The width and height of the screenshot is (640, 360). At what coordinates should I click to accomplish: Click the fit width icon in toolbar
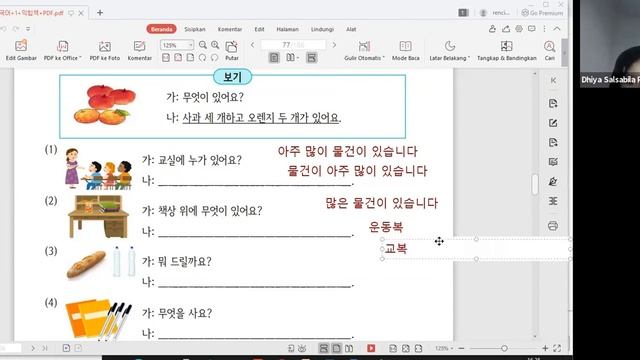click(190, 58)
